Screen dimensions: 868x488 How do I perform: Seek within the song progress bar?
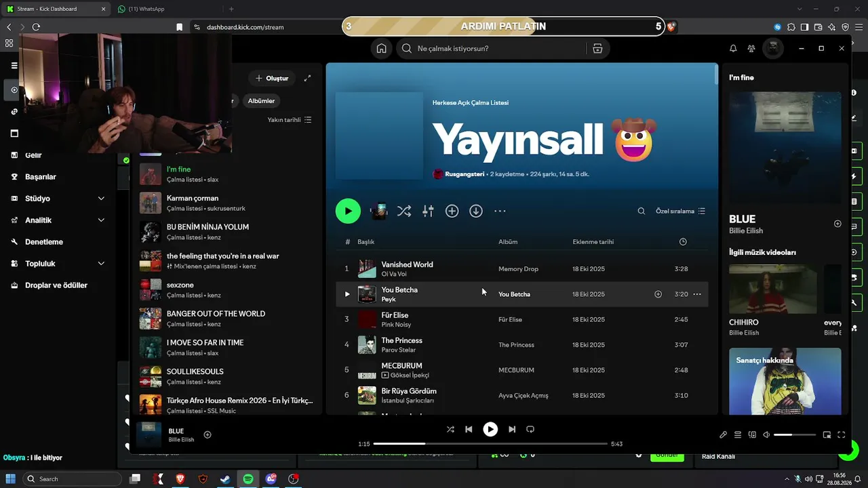click(x=490, y=444)
